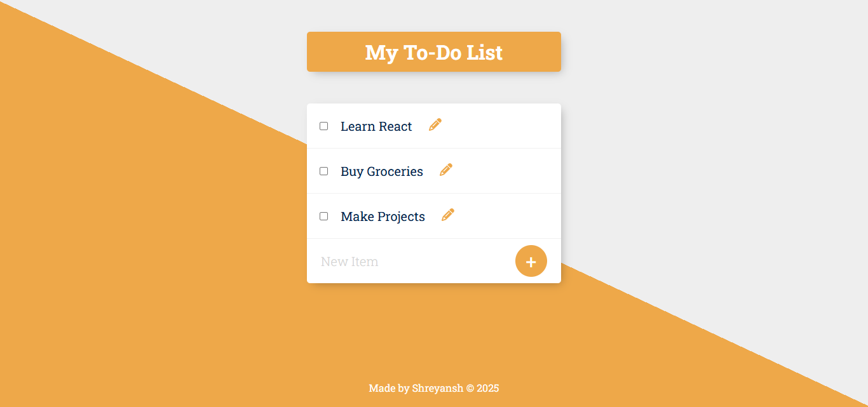
Task: Check the Learn React checkbox
Action: (324, 126)
